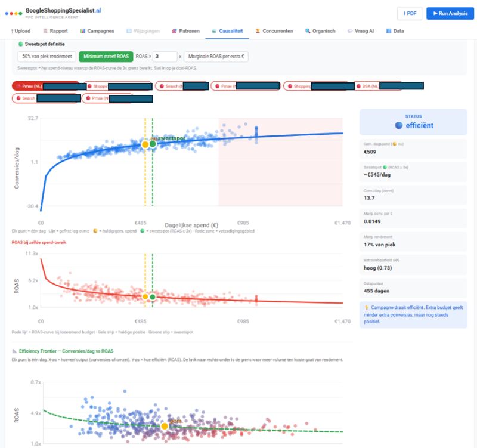Screen dimensions: 477x448
Task: Click the ROAS threshold input field
Action: click(165, 57)
